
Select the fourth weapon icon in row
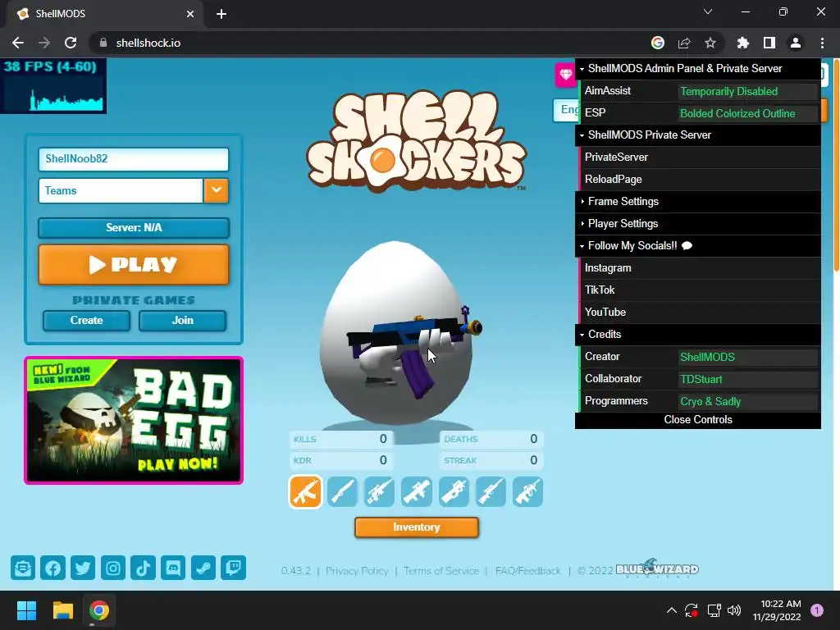pos(416,492)
